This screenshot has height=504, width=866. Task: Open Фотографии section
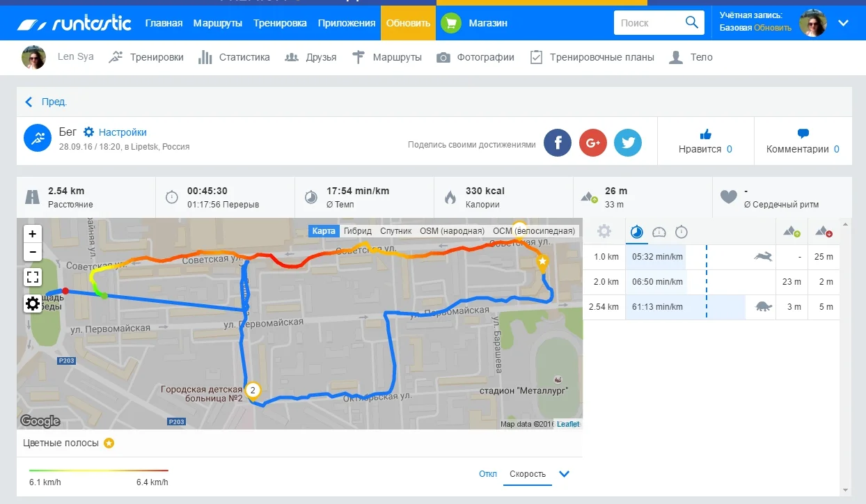(475, 57)
